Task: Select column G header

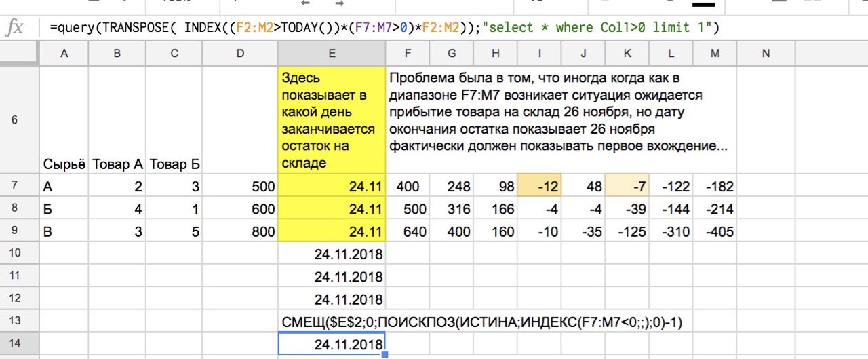Action: (x=451, y=53)
